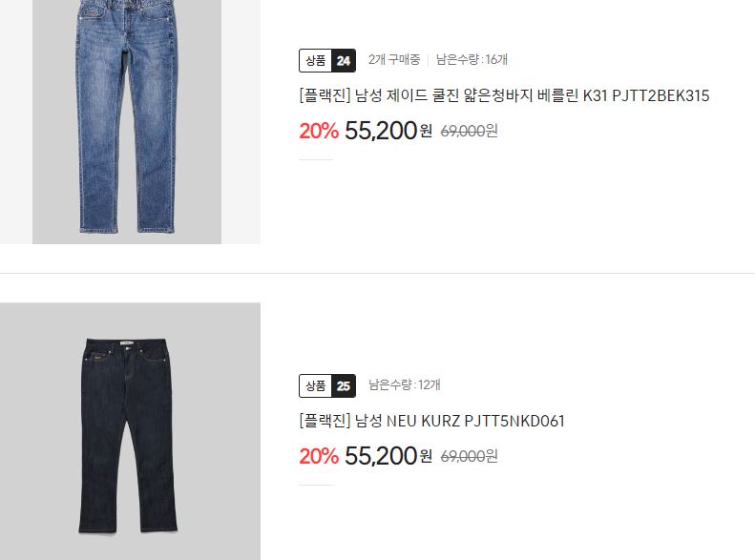Image resolution: width=755 pixels, height=560 pixels.
Task: Click the red 20% discount on product 25
Action: click(319, 456)
